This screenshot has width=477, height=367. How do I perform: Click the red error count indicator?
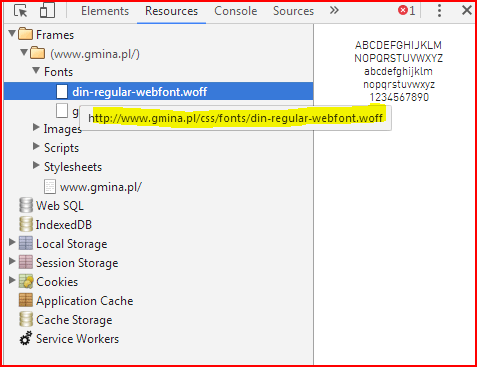click(406, 11)
